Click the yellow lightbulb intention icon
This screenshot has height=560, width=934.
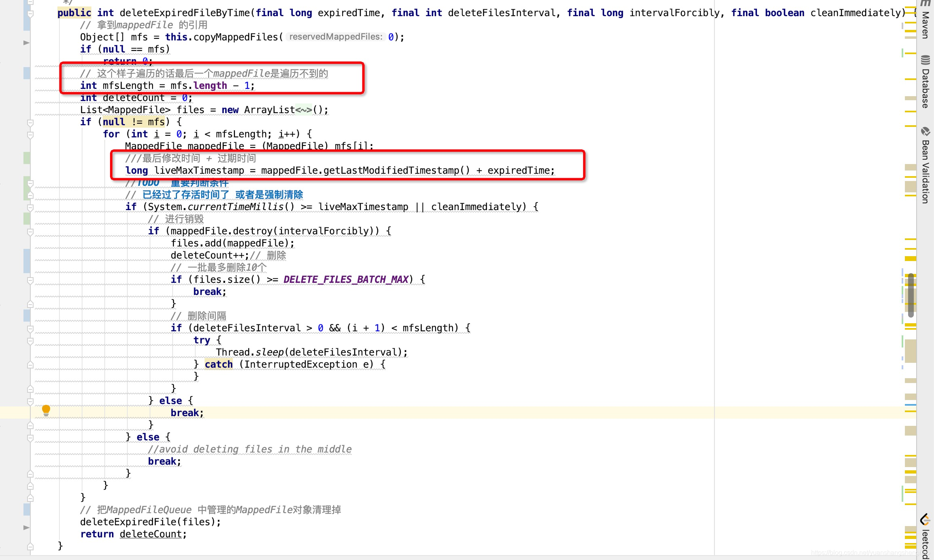[46, 410]
